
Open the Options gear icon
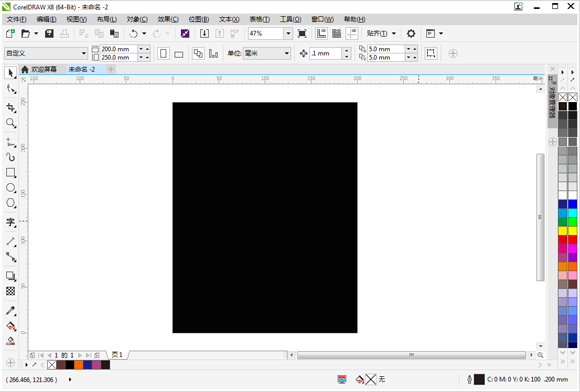[411, 34]
